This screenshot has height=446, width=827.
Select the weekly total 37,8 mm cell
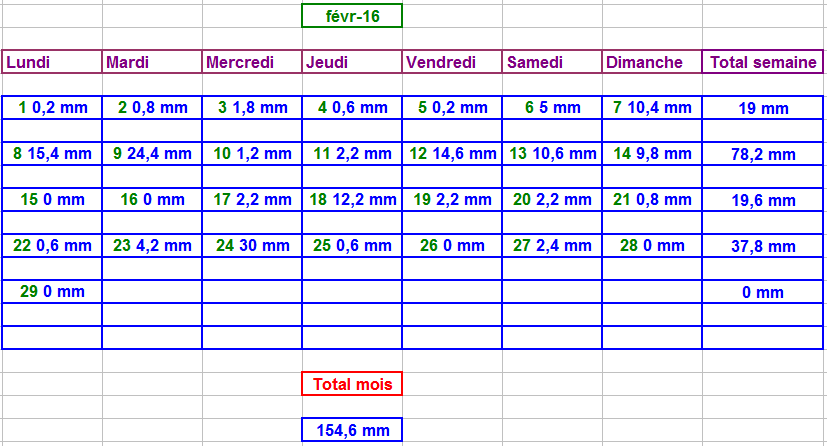[764, 246]
